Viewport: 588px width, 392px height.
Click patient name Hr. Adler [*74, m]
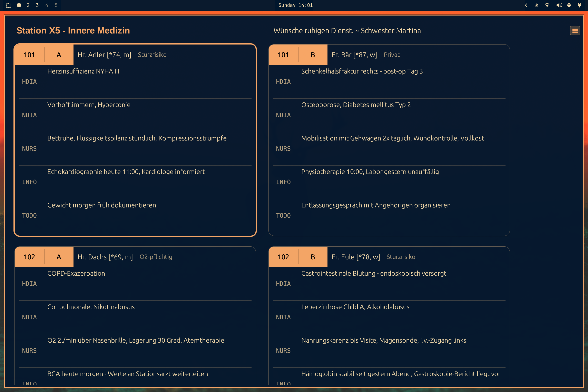104,55
